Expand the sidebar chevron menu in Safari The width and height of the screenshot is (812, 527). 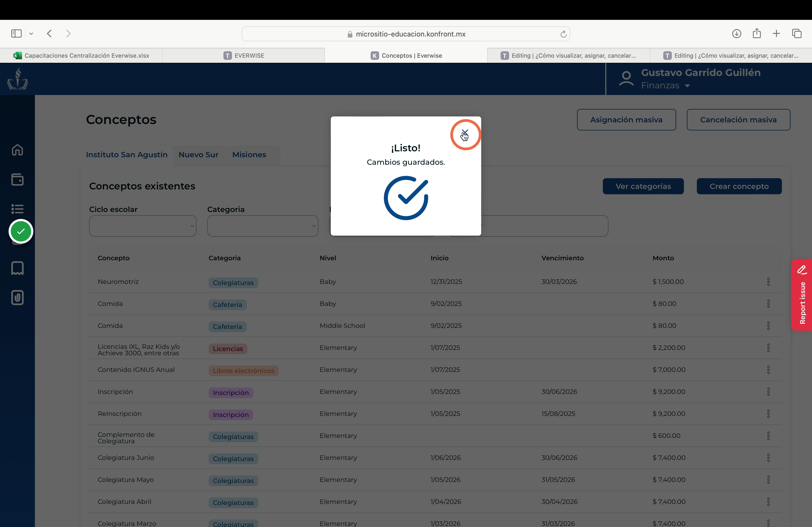tap(31, 33)
